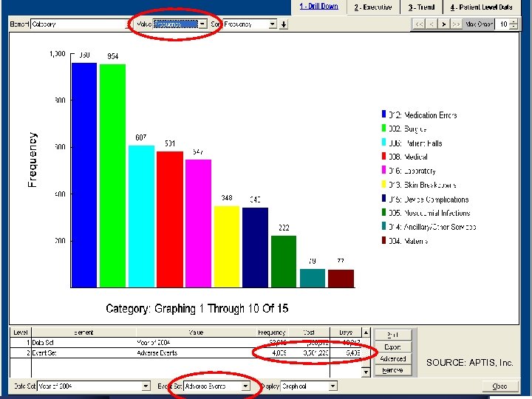Click the Surgical legend green swatch

point(383,128)
